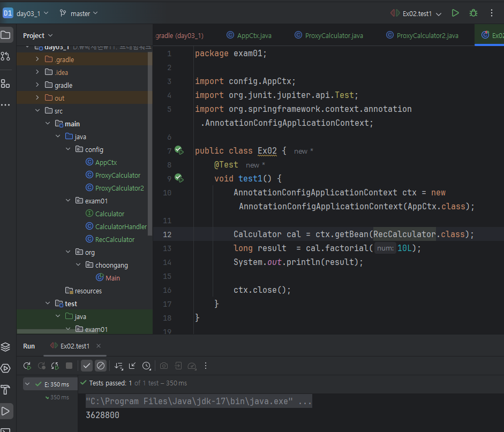Toggle Show Ignored tests button

[x=100, y=366]
